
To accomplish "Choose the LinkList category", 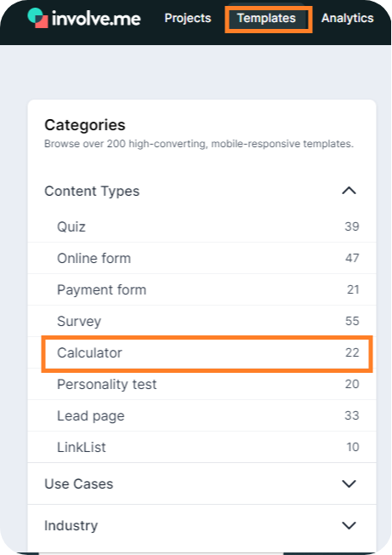I will (x=202, y=447).
